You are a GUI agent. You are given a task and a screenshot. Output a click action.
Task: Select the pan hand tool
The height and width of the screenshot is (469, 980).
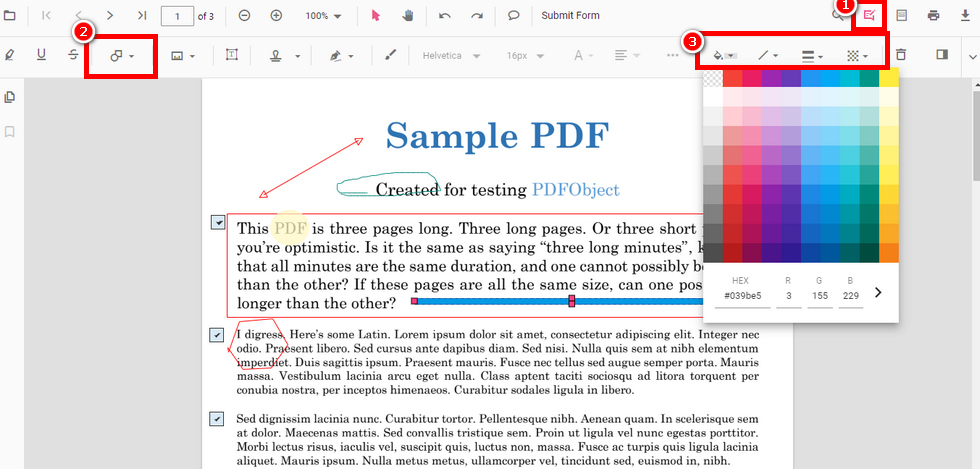click(x=408, y=16)
